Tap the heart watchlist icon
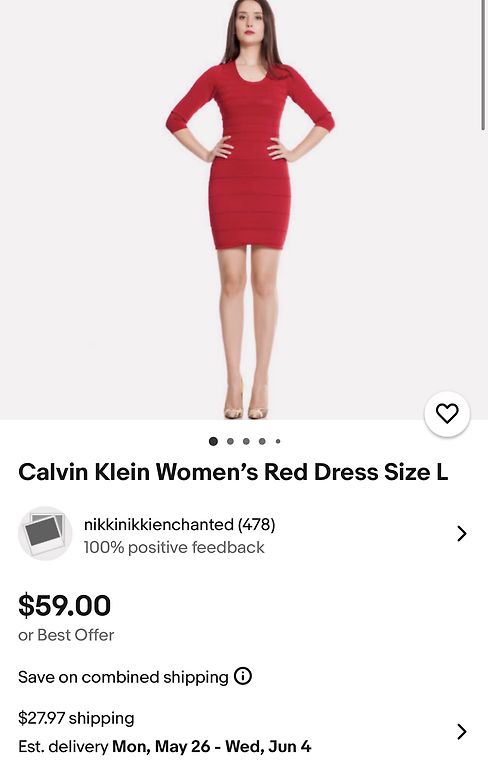Image resolution: width=488 pixels, height=768 pixels. pos(447,414)
